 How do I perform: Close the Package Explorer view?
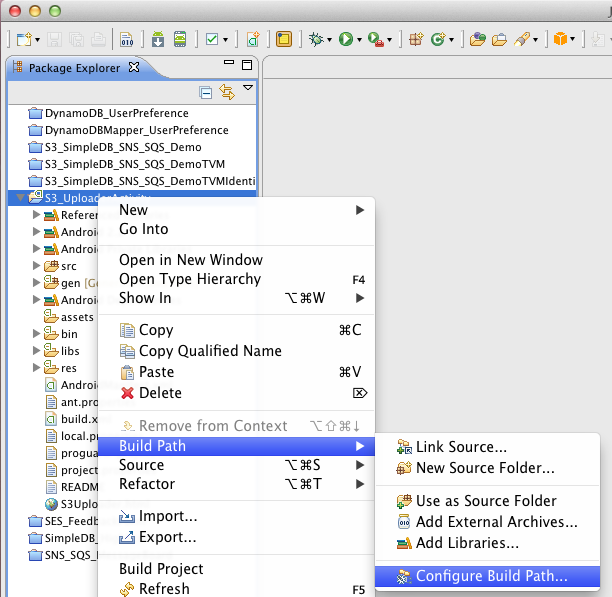click(x=134, y=68)
